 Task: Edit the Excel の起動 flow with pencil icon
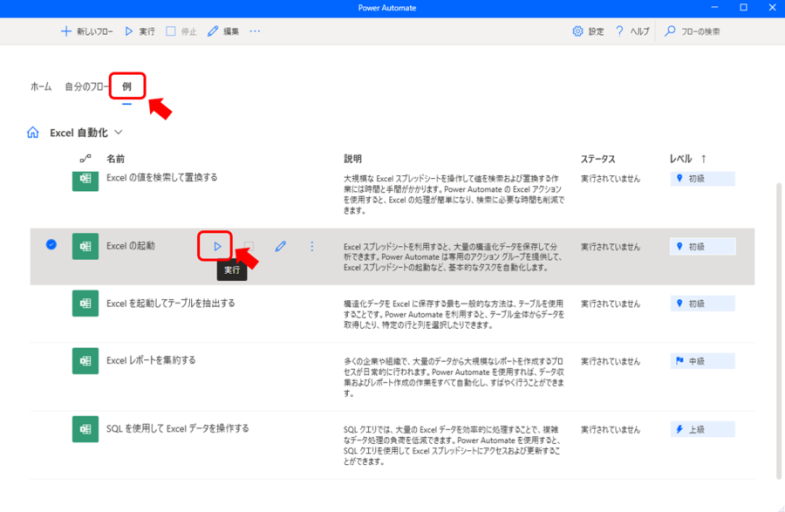(x=281, y=246)
